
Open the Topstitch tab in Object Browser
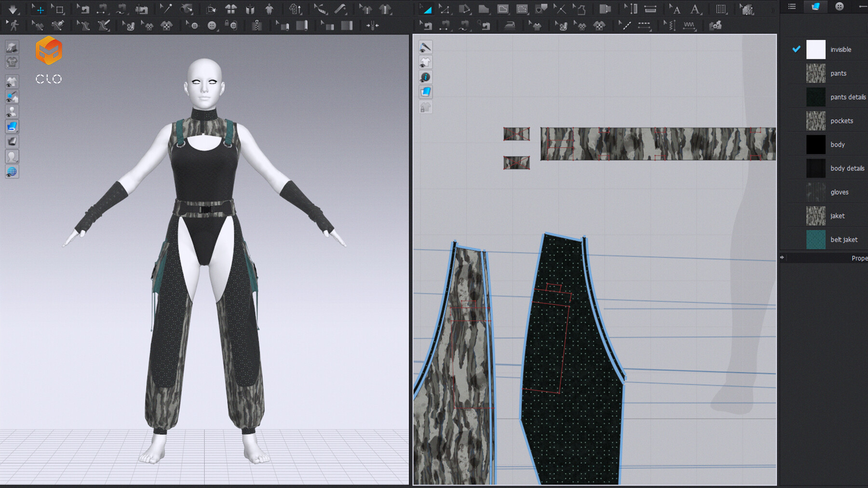[862, 6]
